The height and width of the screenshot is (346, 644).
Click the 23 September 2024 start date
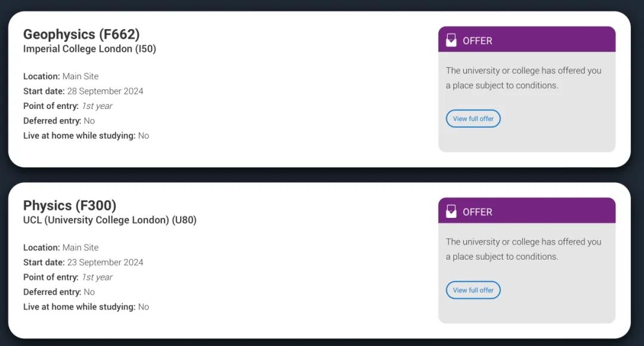point(105,262)
